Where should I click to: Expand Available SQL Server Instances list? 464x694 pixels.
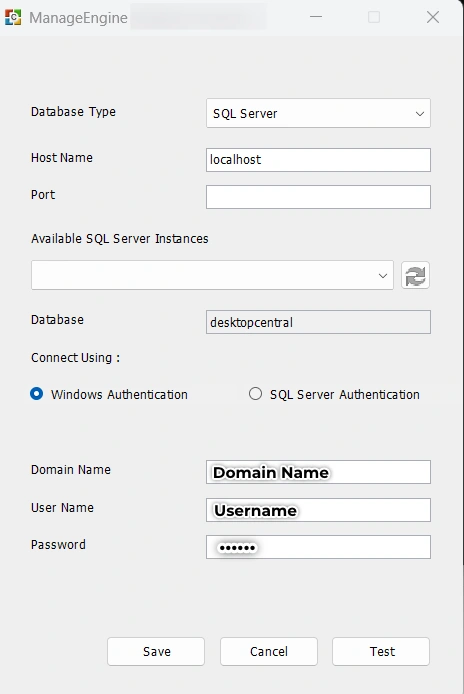(x=212, y=275)
